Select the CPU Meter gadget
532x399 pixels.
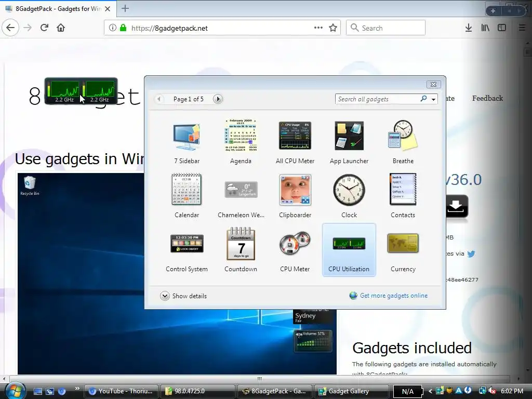coord(295,244)
